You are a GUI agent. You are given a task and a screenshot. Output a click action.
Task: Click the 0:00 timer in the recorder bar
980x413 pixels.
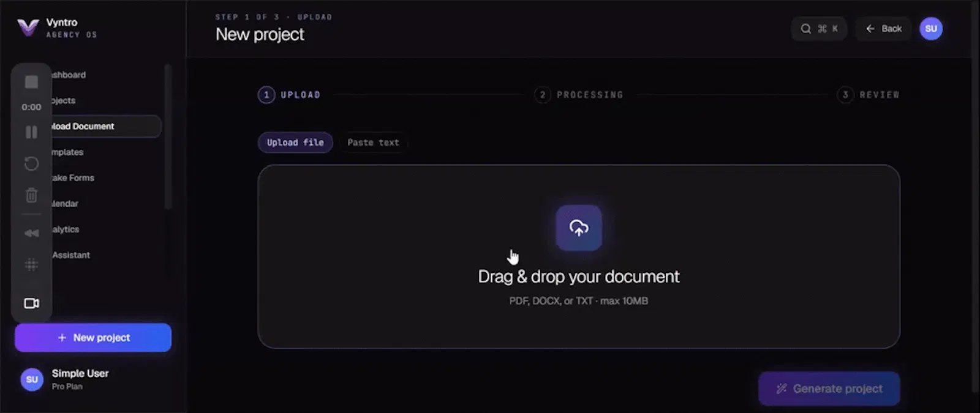pos(31,107)
